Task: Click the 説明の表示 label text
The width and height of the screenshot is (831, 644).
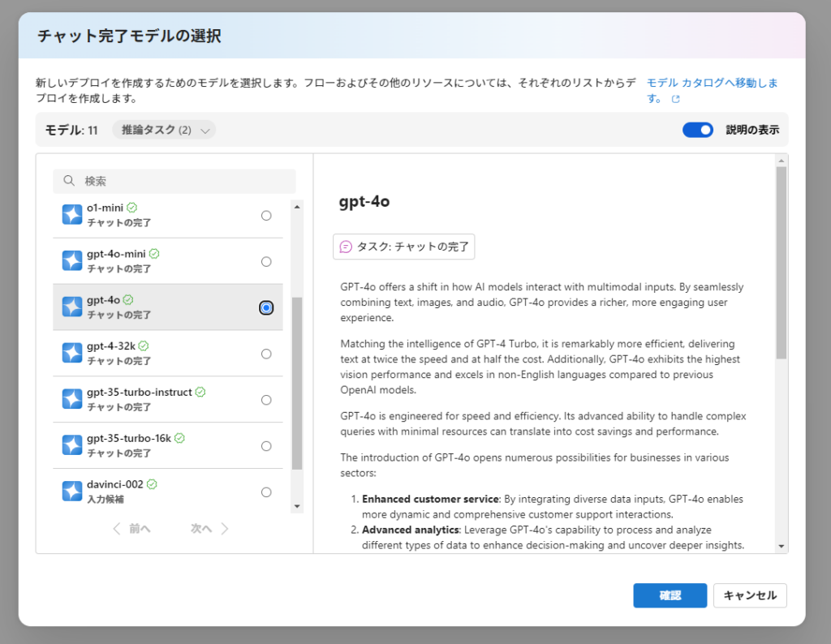Action: click(x=752, y=130)
